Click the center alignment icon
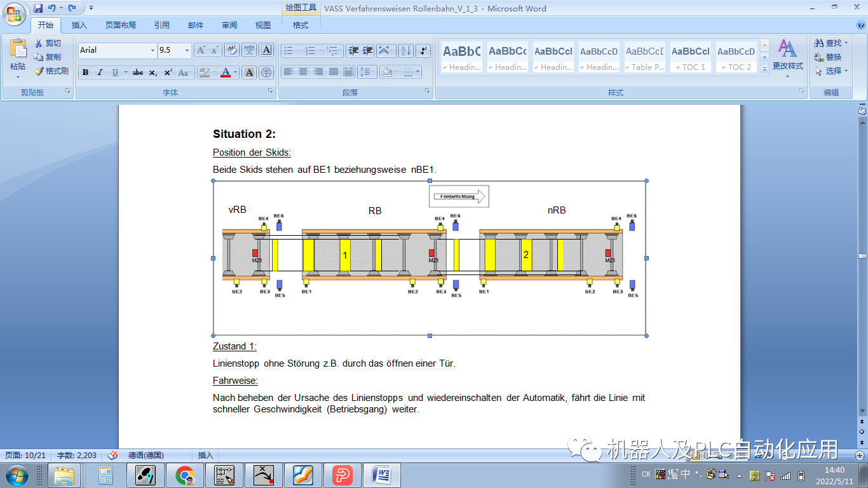 tap(302, 72)
